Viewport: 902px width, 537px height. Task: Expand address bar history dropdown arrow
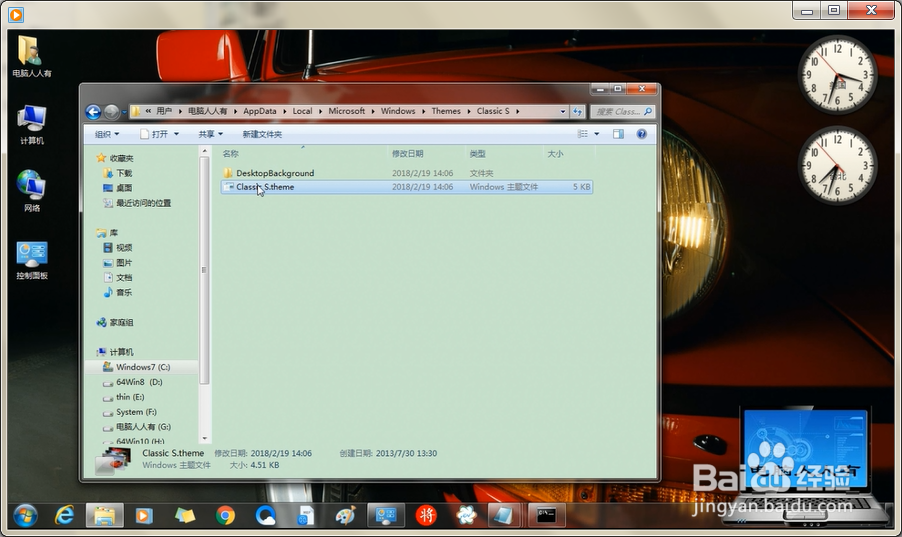point(563,112)
